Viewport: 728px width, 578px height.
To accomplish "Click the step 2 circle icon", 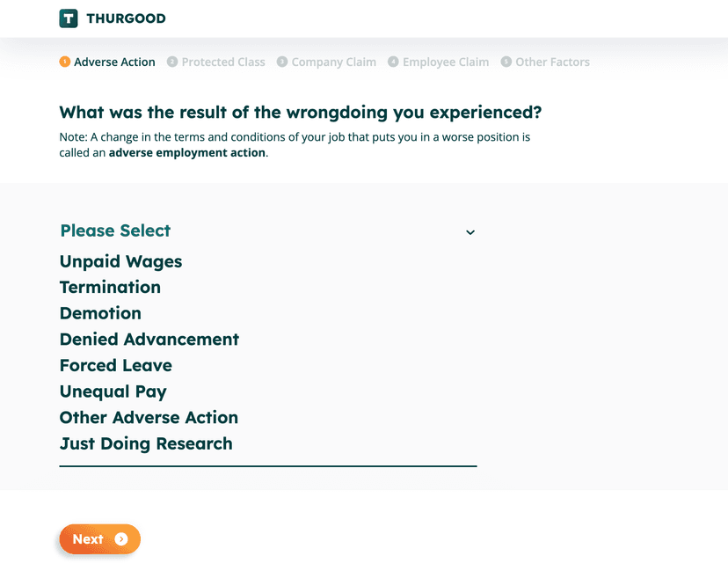I will coord(173,62).
